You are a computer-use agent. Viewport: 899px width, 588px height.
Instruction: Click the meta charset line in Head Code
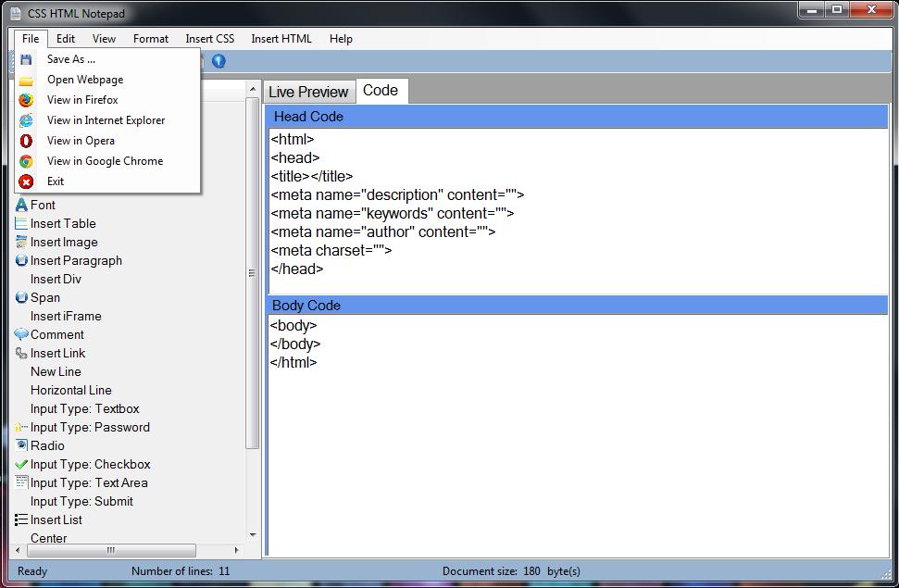click(x=331, y=251)
